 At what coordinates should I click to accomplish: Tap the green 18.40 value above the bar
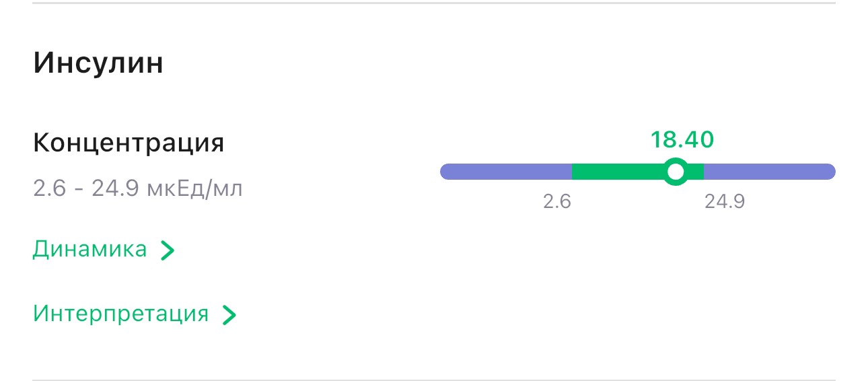tap(682, 140)
